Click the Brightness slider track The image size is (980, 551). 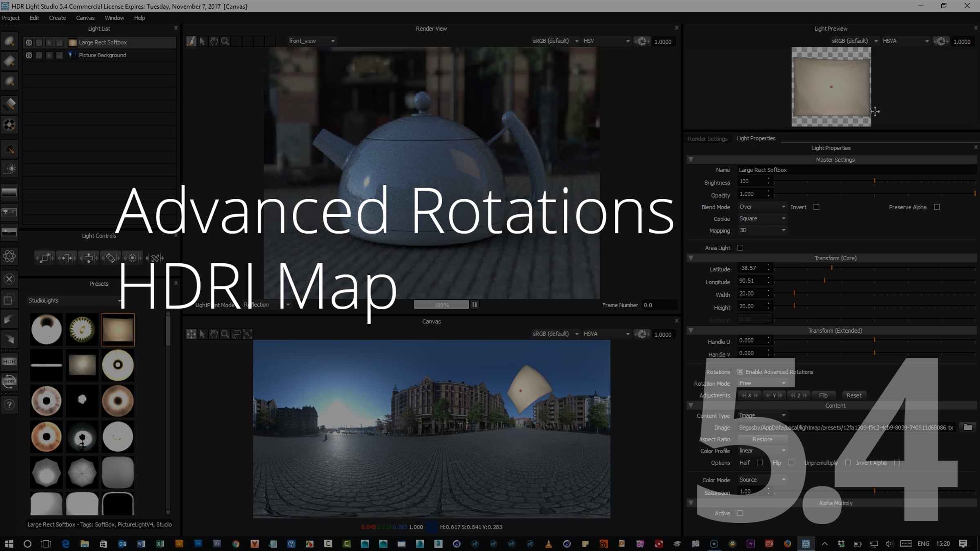click(x=875, y=181)
